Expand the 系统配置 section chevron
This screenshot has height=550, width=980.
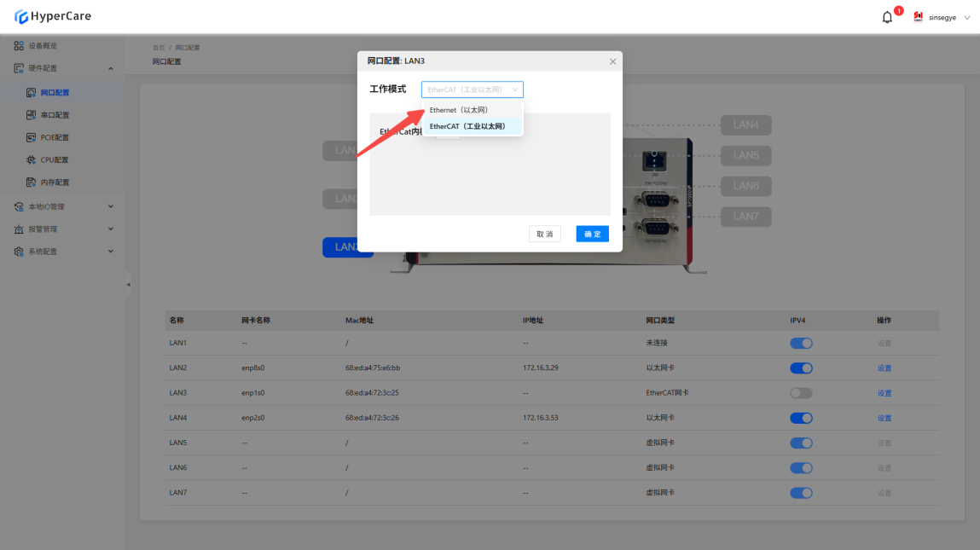coord(111,252)
